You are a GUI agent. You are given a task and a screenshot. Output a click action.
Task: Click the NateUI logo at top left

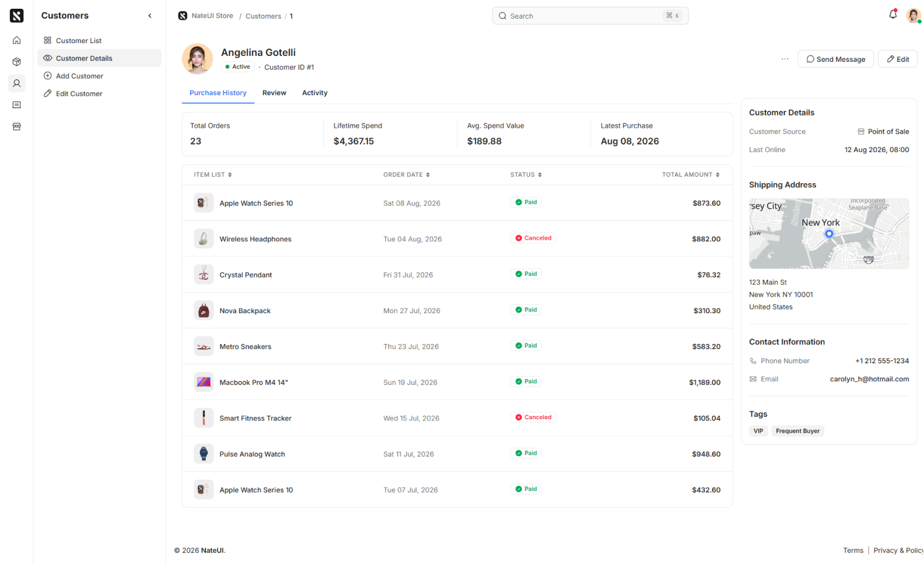tap(17, 16)
